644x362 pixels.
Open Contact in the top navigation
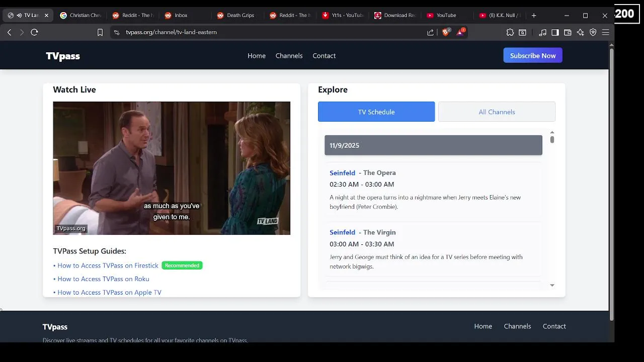(324, 56)
